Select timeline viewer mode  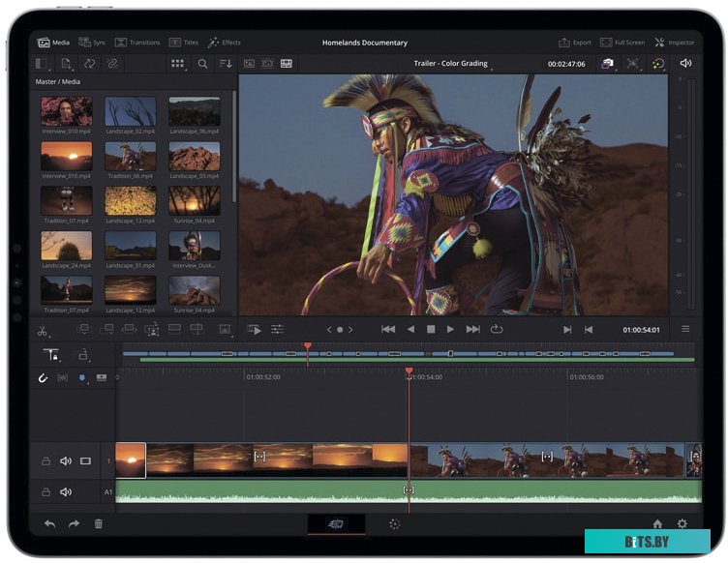(x=287, y=64)
